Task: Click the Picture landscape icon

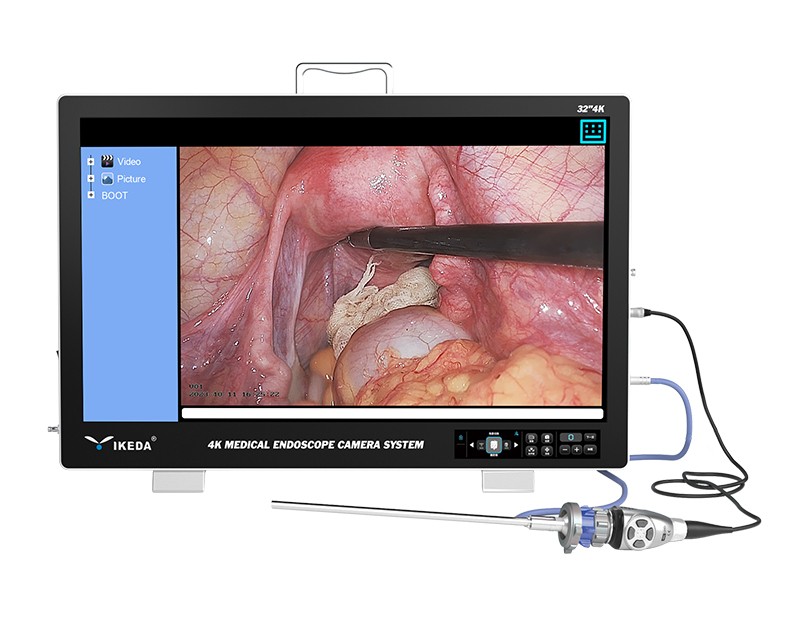Action: (x=107, y=179)
